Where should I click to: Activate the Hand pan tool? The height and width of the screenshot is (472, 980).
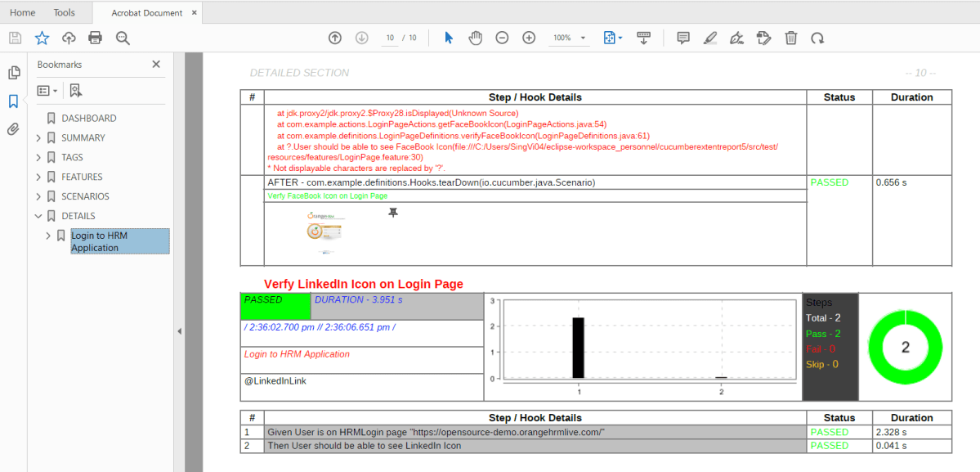(475, 38)
